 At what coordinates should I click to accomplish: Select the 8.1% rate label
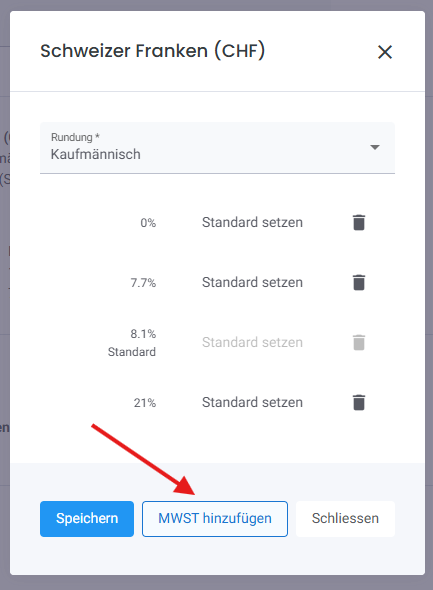143,334
